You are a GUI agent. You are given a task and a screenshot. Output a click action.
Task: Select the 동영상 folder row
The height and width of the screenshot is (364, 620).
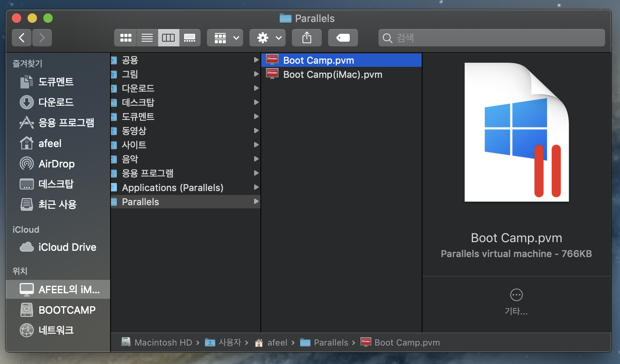pyautogui.click(x=185, y=131)
